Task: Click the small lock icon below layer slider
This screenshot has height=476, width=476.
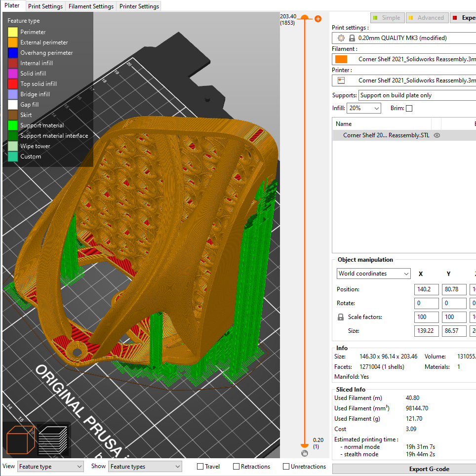Action: (x=305, y=453)
